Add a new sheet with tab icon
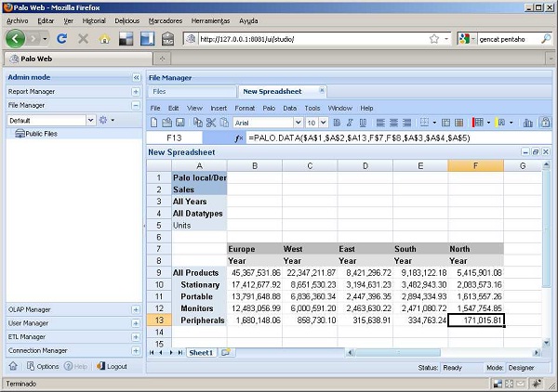The image size is (558, 392). click(x=226, y=352)
